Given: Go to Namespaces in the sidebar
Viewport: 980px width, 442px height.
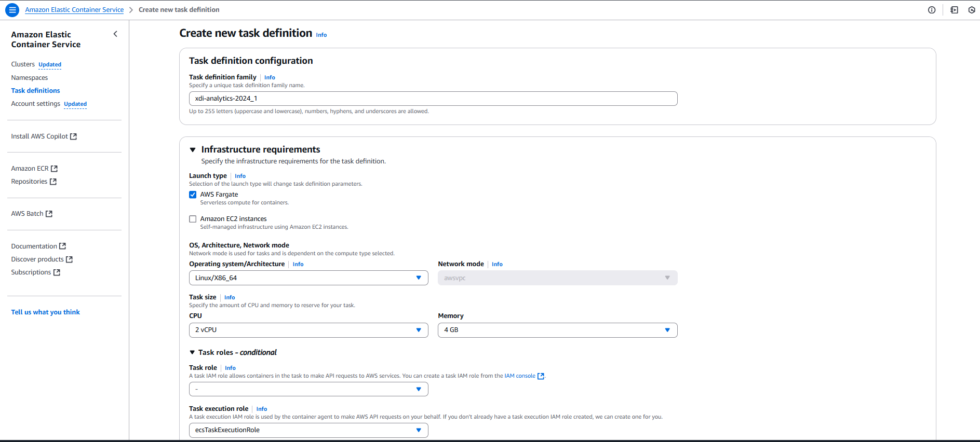Looking at the screenshot, I should 30,78.
